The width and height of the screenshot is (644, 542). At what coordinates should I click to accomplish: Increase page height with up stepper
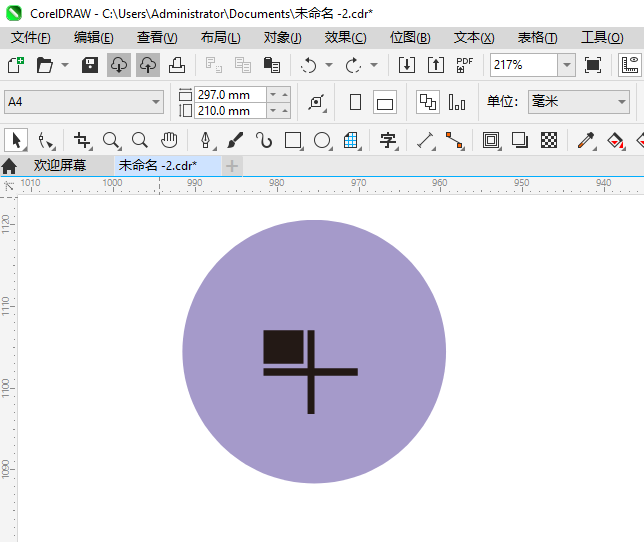[285, 110]
